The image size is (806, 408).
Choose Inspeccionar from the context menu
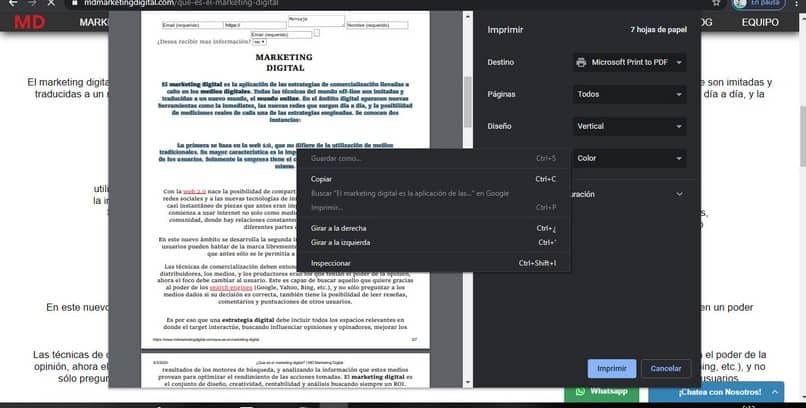pos(433,263)
